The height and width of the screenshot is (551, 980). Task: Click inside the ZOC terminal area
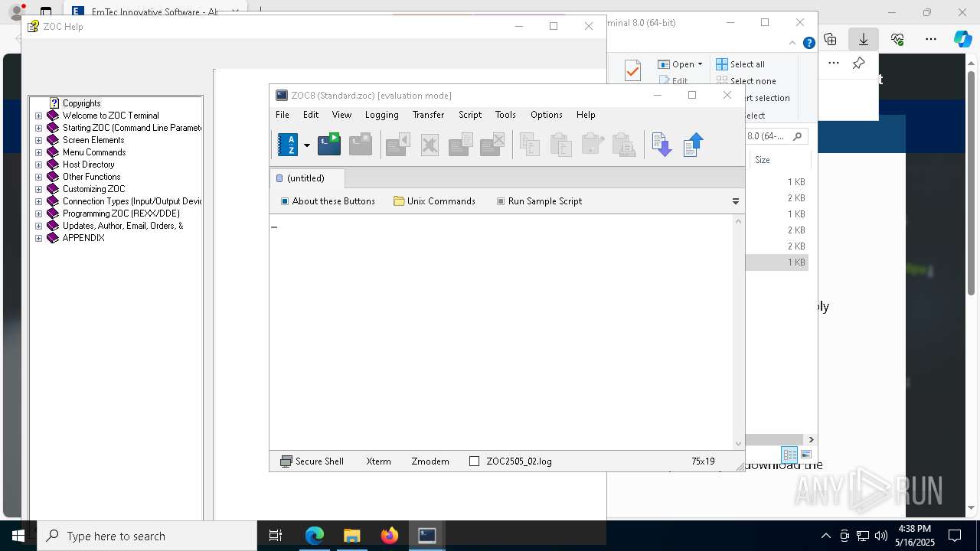501,331
